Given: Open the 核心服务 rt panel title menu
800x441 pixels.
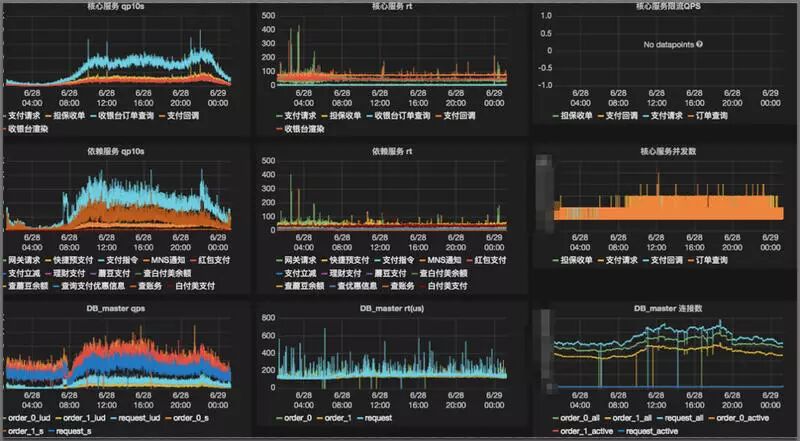Looking at the screenshot, I should (392, 7).
